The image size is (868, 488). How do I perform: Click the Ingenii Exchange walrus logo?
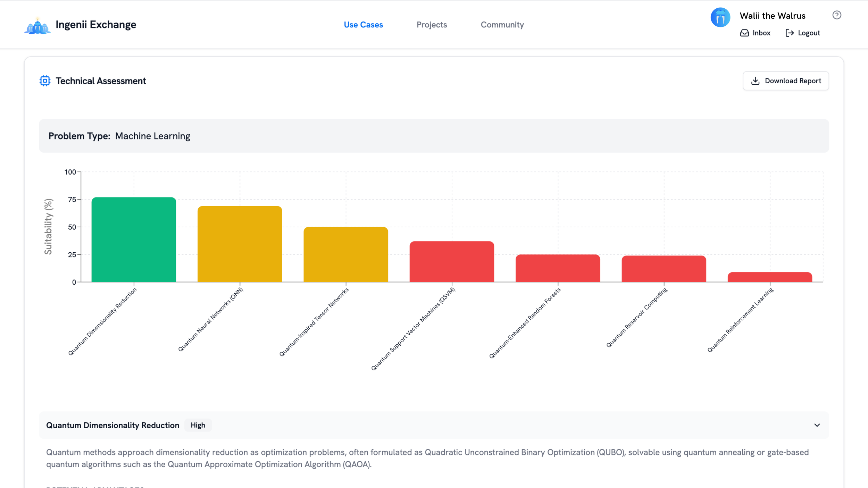pyautogui.click(x=37, y=24)
